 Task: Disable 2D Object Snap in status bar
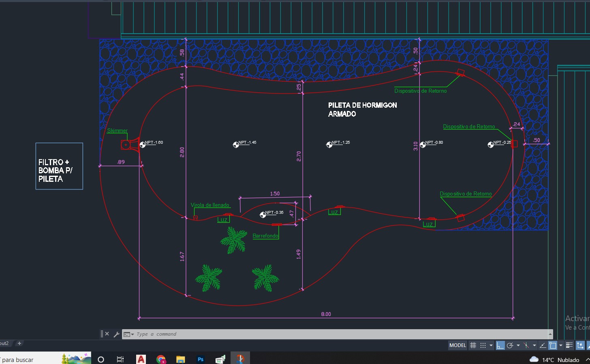pos(553,345)
